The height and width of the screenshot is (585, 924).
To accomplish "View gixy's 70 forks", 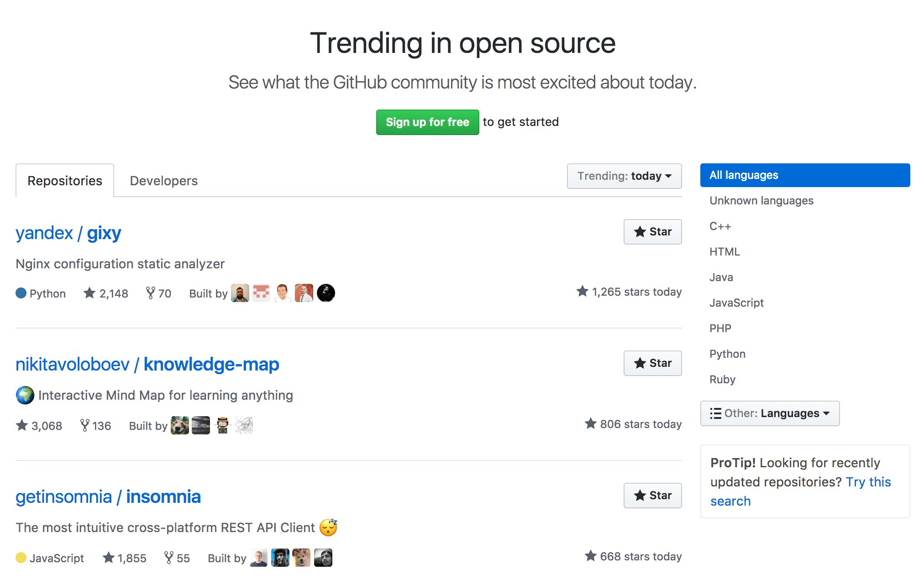I will (x=158, y=293).
